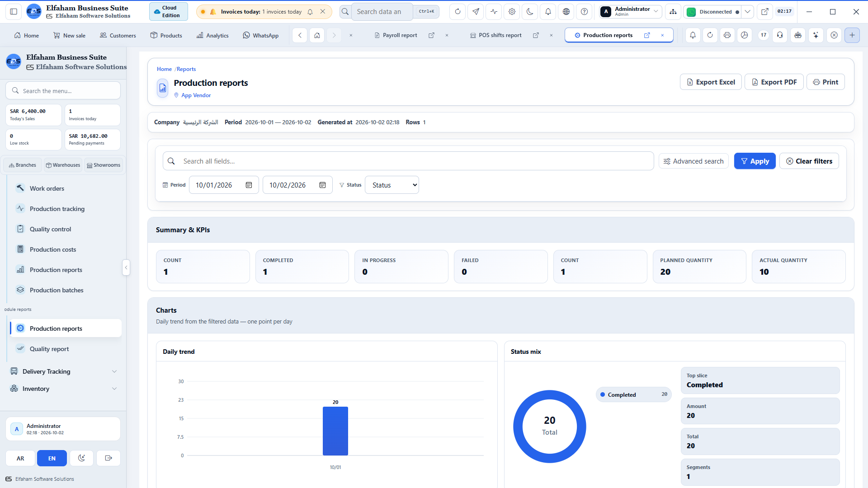Open the organization tree icon
The width and height of the screenshot is (868, 488).
(673, 12)
